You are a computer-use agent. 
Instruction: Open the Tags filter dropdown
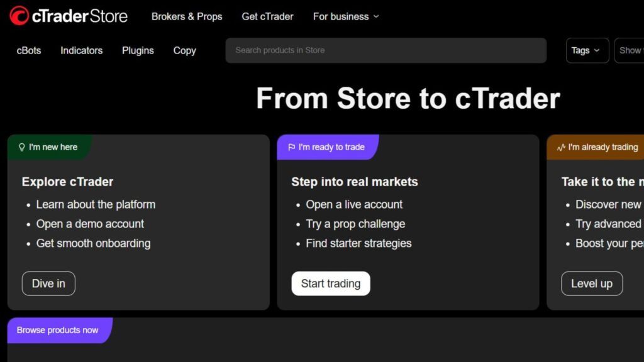pyautogui.click(x=586, y=50)
